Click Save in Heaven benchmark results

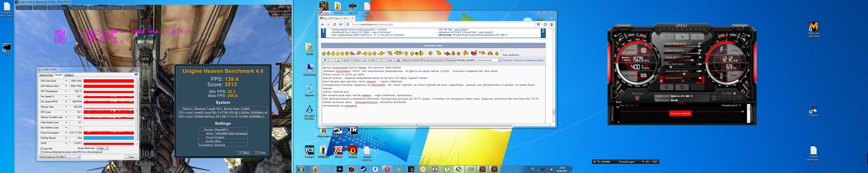[244, 153]
